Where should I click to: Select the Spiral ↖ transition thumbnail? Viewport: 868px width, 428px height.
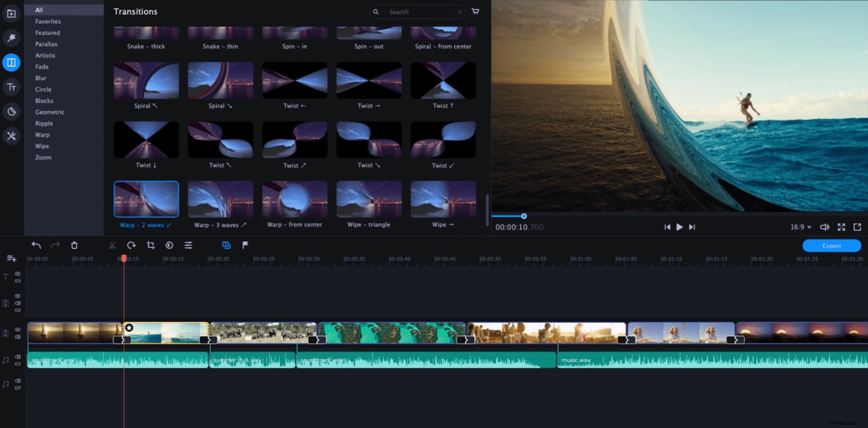click(x=146, y=80)
